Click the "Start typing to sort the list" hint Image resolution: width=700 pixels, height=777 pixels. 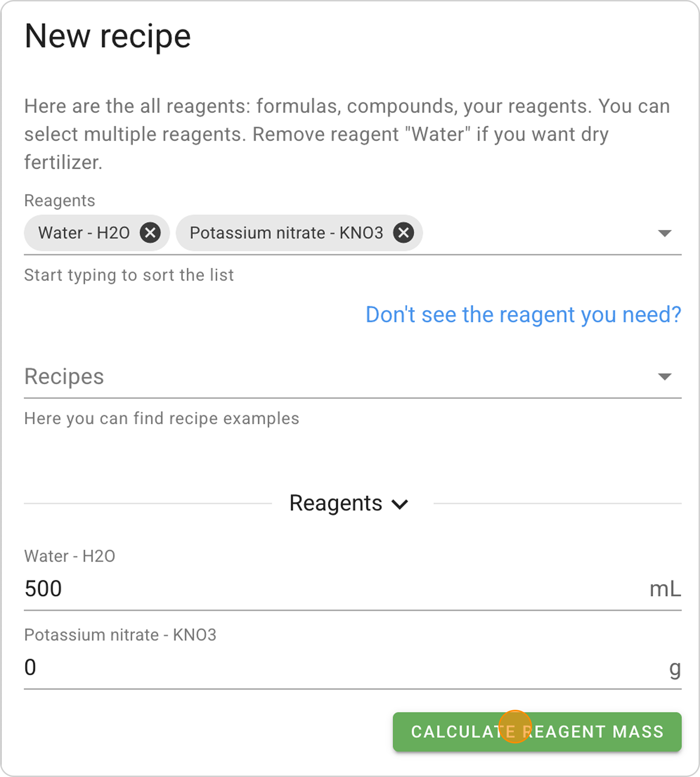click(x=129, y=275)
